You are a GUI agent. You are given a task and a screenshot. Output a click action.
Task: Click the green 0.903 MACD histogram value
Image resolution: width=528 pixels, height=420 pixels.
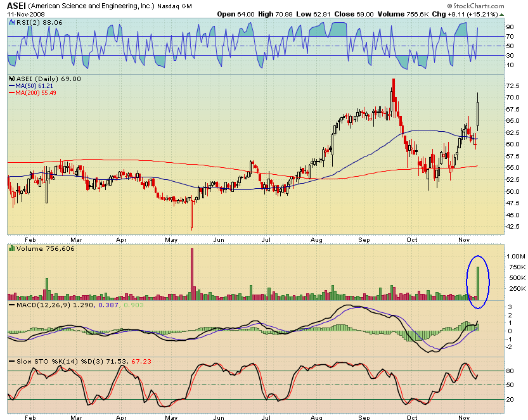tap(134, 305)
